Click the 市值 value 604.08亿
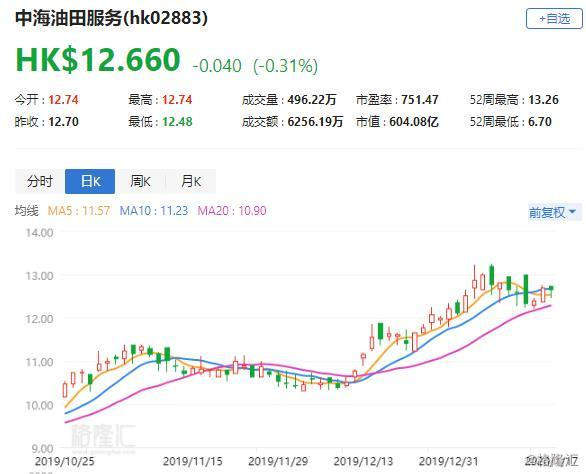The width and height of the screenshot is (586, 474). point(414,121)
